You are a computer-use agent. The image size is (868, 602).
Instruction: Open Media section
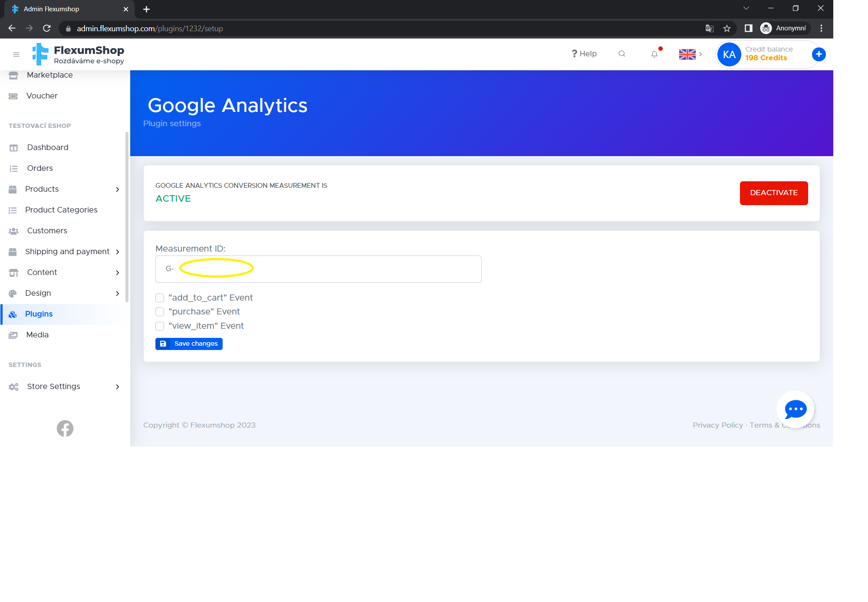[x=37, y=335]
